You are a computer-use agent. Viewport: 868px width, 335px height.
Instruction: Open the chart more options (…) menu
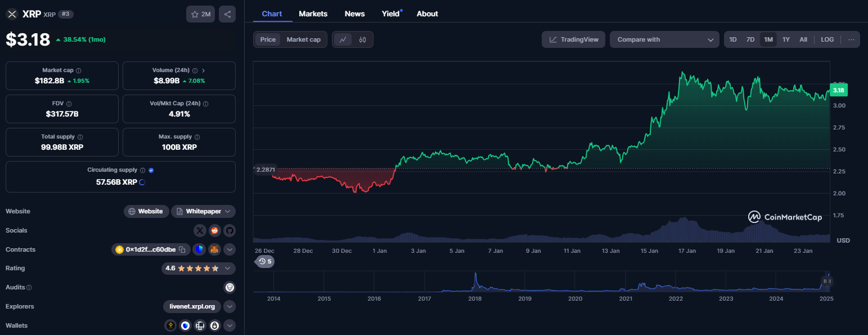(x=851, y=39)
